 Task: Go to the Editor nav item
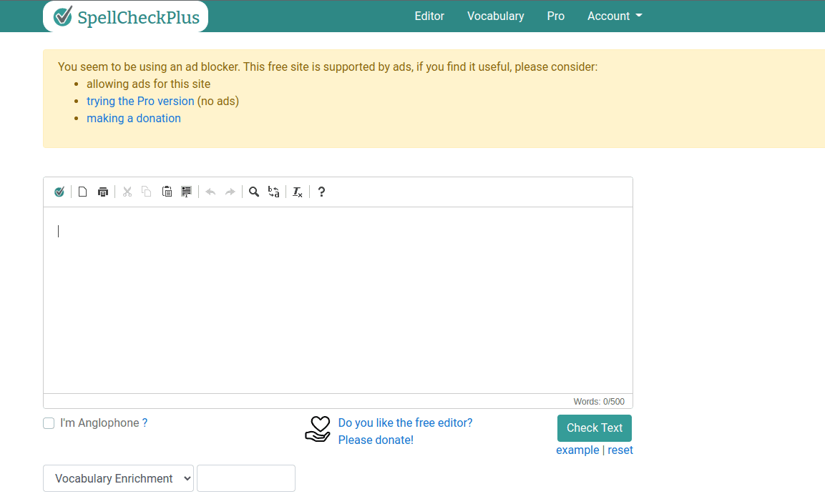pos(429,16)
